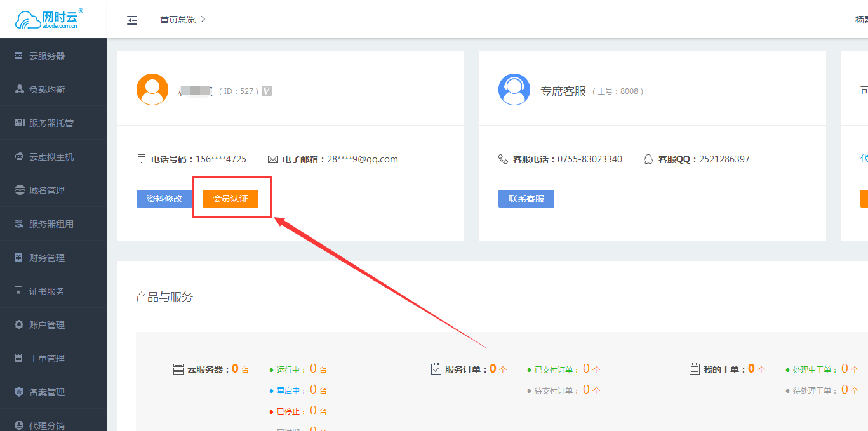This screenshot has width=868, height=431.
Task: Open 云服务器 menu item
Action: pos(53,56)
